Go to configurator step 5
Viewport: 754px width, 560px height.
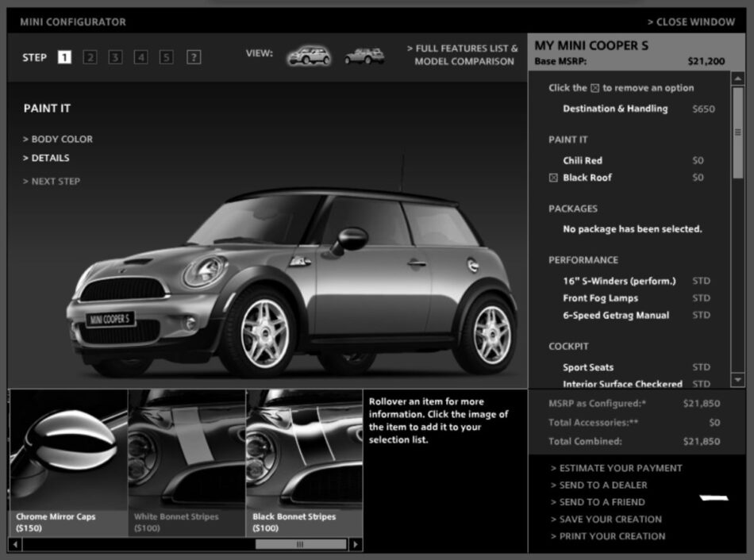(167, 57)
